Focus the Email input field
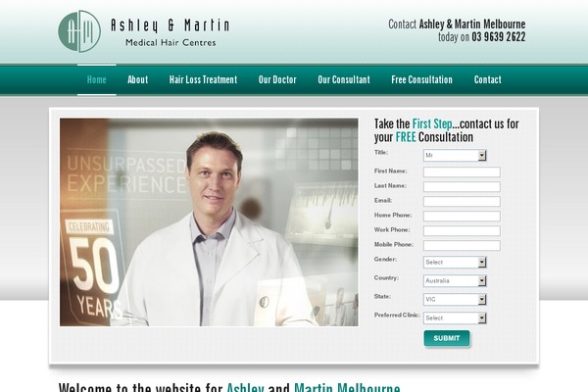588x392 pixels. pyautogui.click(x=462, y=202)
